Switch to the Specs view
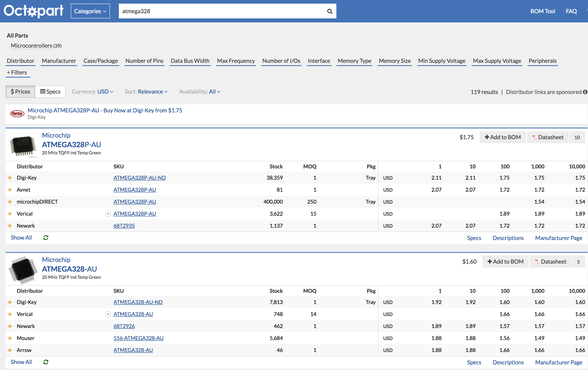588x370 pixels. click(50, 92)
